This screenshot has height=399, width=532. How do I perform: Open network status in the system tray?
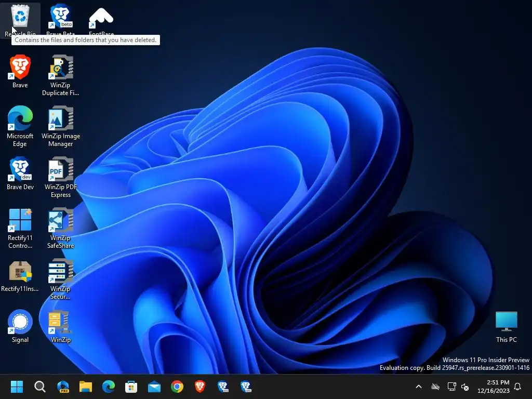(451, 387)
